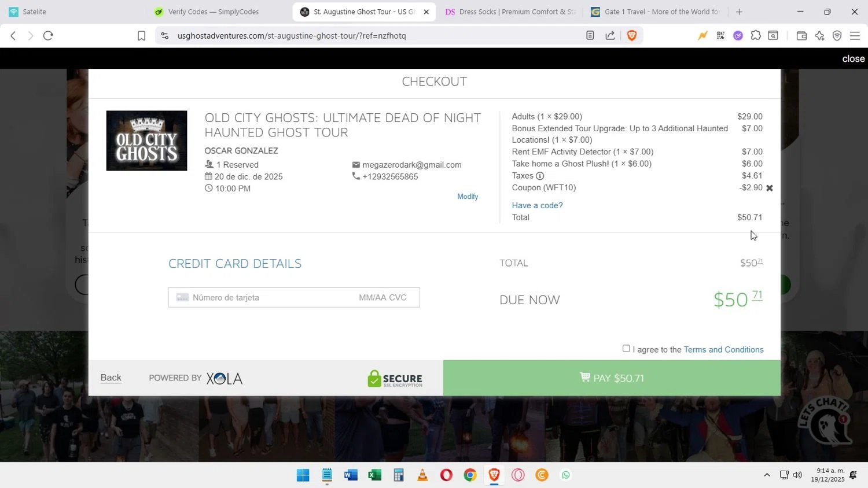Switch to Verify Codes SimplyCodes tab
868x488 pixels.
(220, 12)
